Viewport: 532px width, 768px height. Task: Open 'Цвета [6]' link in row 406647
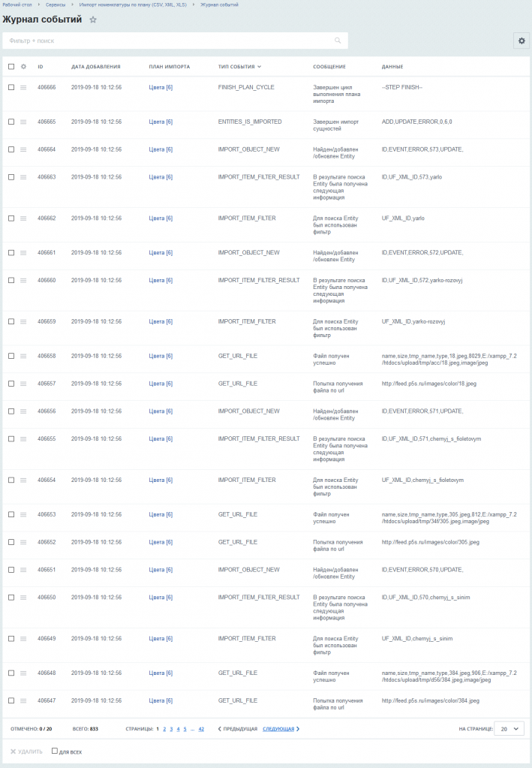(161, 701)
